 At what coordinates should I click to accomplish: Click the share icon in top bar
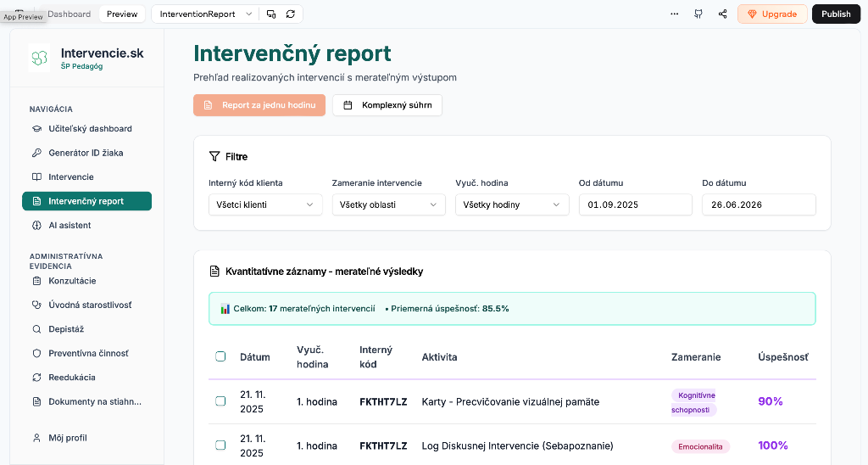[722, 14]
